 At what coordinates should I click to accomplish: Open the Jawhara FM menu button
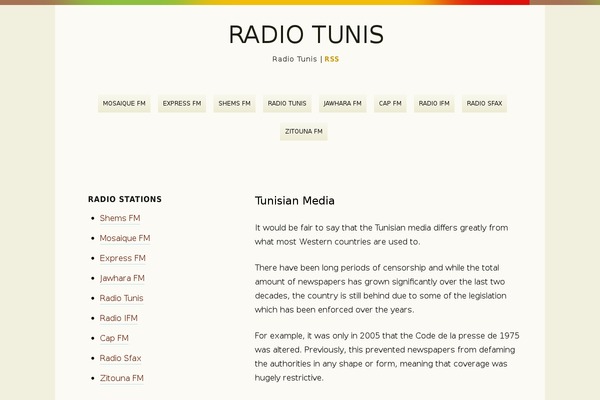(x=342, y=104)
